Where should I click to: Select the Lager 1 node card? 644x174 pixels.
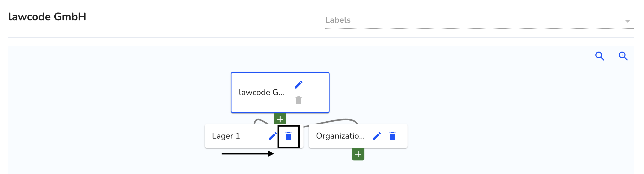[x=254, y=136]
